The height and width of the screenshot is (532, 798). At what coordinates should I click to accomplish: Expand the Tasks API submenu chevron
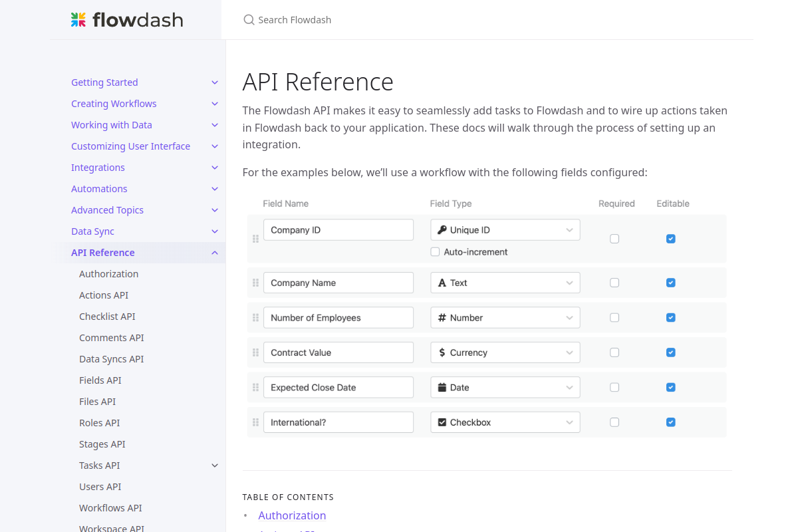coord(215,465)
